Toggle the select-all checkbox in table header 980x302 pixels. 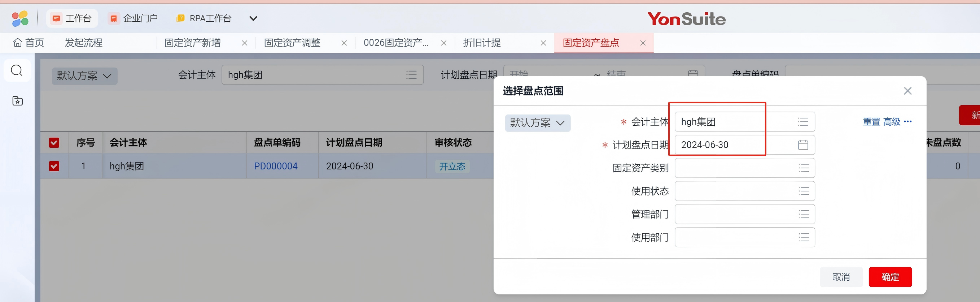pos(54,143)
